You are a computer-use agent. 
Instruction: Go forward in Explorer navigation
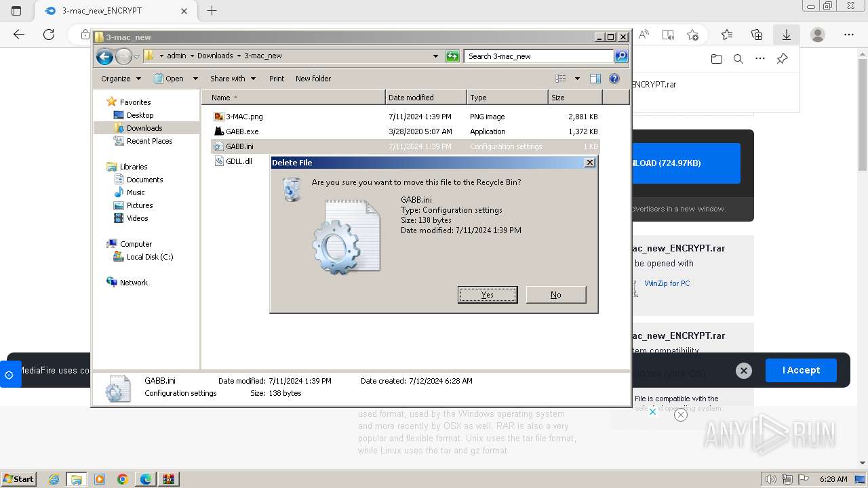pos(123,56)
